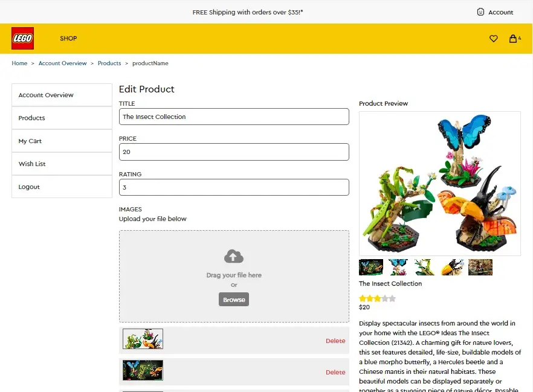Focus the PRICE input field

pyautogui.click(x=234, y=152)
